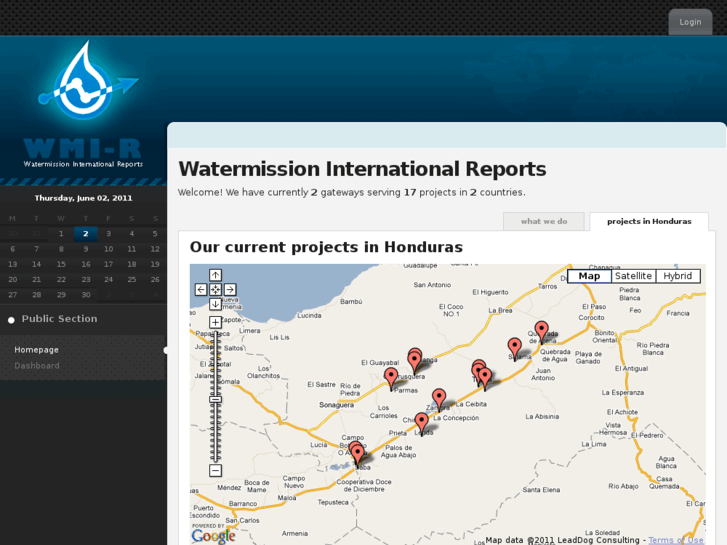Zoom out with the minus button
Screen dimensions: 727x545
(x=215, y=471)
